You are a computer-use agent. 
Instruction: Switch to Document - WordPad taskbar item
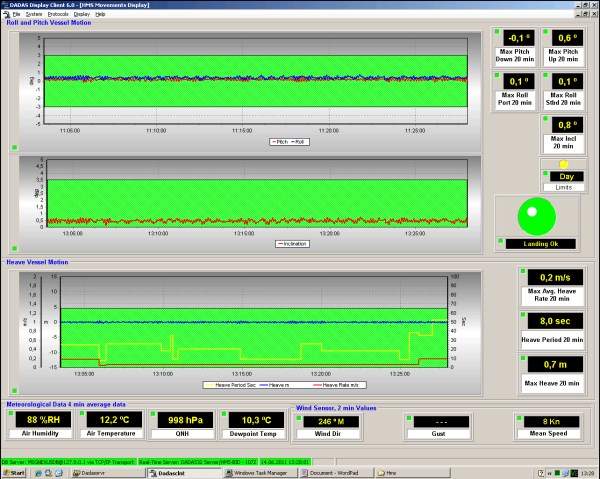331,471
